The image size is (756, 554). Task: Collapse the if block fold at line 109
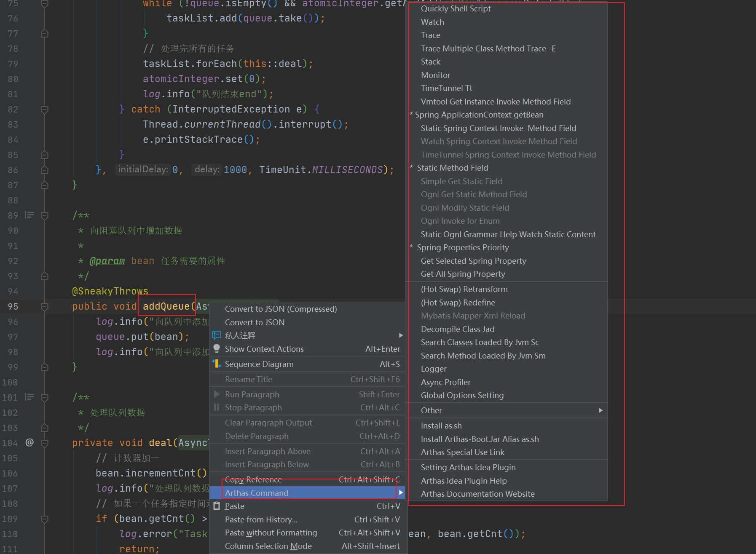click(x=44, y=519)
